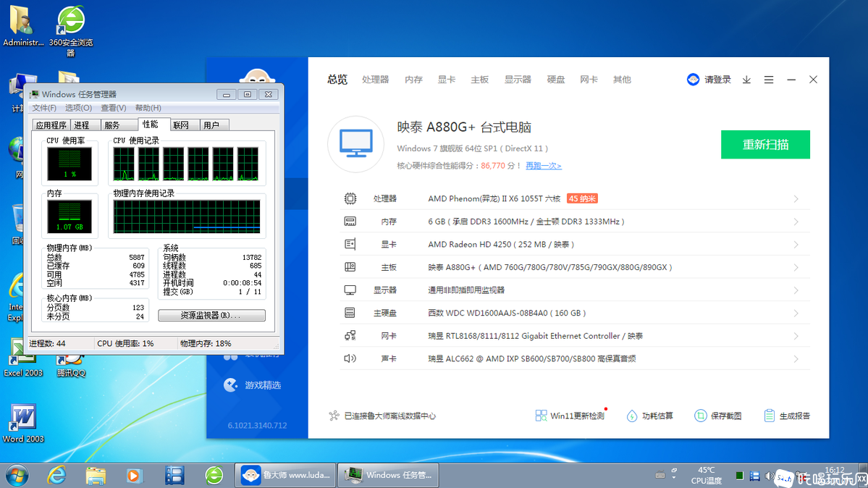This screenshot has width=868, height=488.
Task: Click the network card icon
Action: pyautogui.click(x=350, y=336)
